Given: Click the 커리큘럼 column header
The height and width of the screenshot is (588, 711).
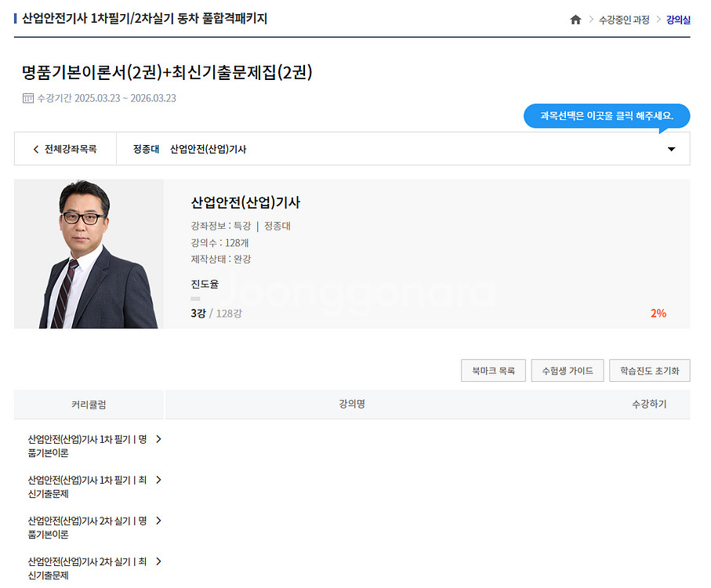Looking at the screenshot, I should 89,405.
